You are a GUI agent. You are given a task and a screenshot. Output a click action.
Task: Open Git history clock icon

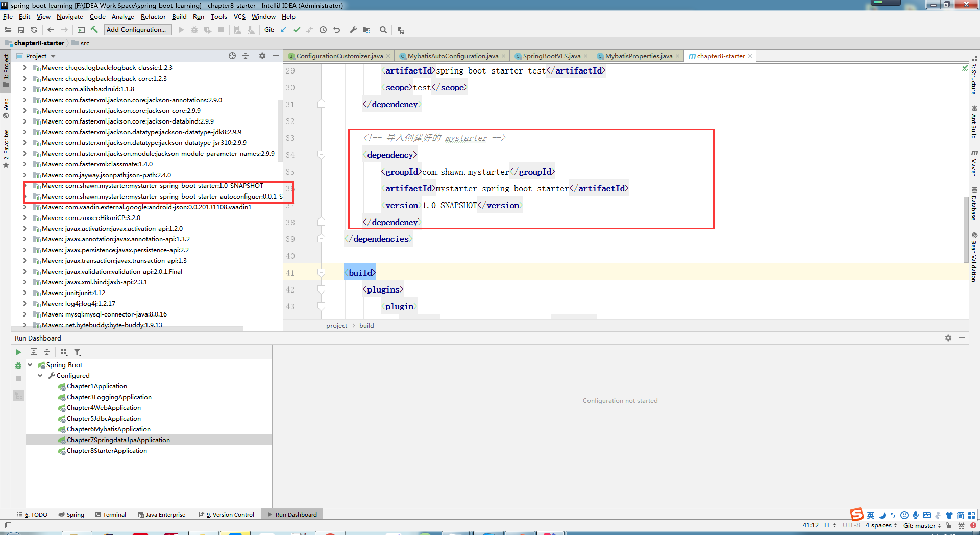pos(323,30)
